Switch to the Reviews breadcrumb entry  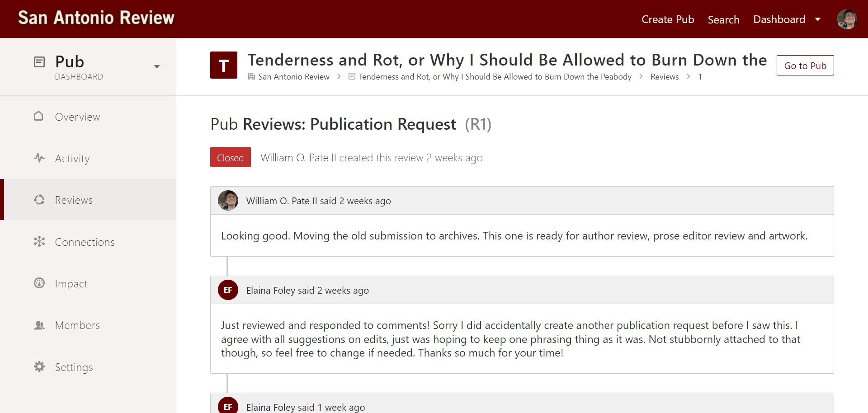pos(664,77)
